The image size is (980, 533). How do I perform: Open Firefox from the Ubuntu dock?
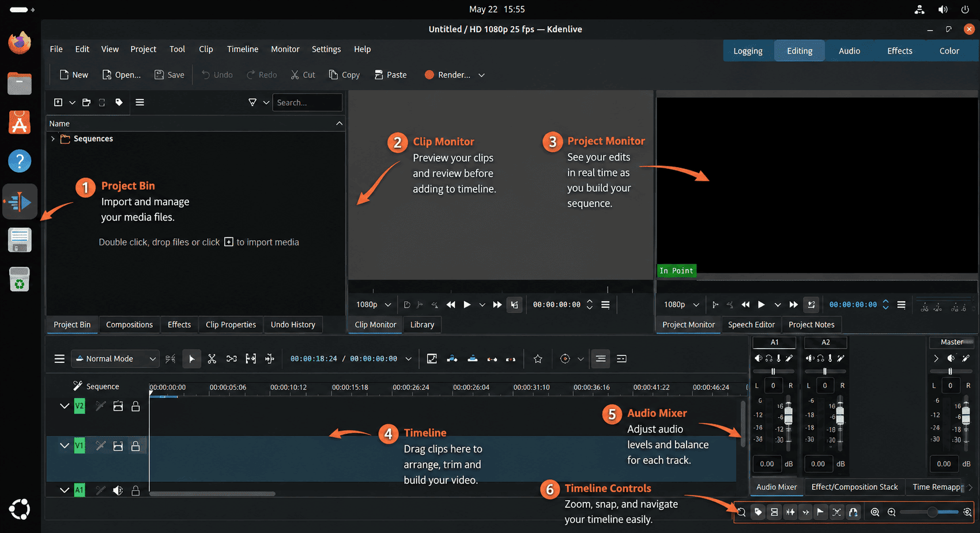coord(20,43)
